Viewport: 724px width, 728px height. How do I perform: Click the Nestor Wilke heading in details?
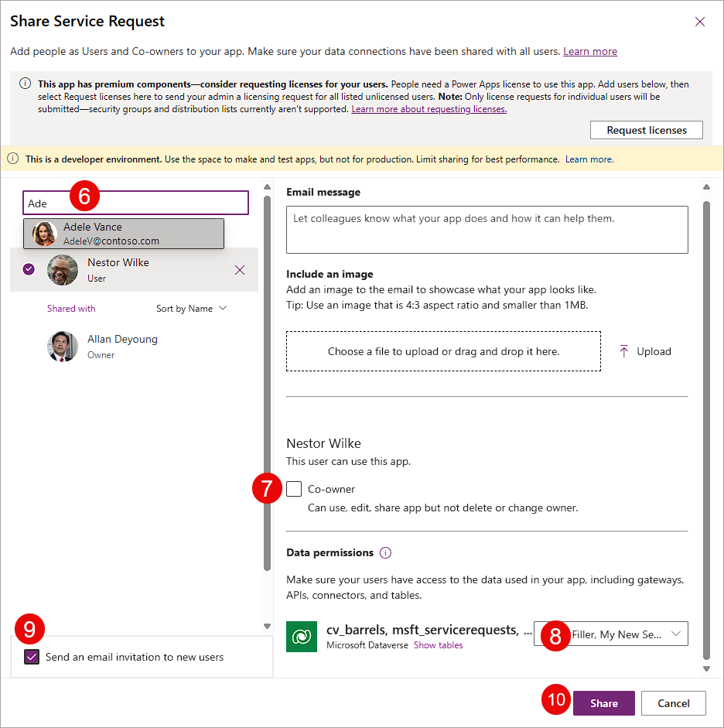tap(323, 443)
